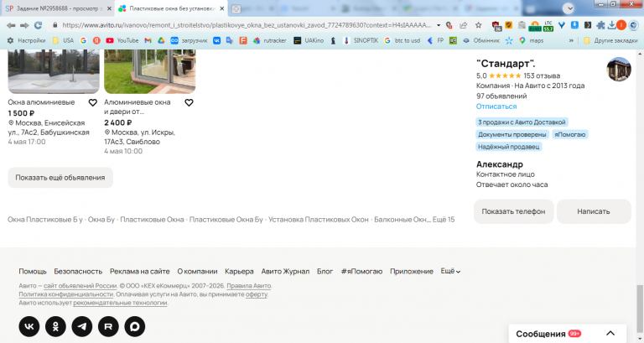Open Политика конфиденциальности link

click(65, 294)
